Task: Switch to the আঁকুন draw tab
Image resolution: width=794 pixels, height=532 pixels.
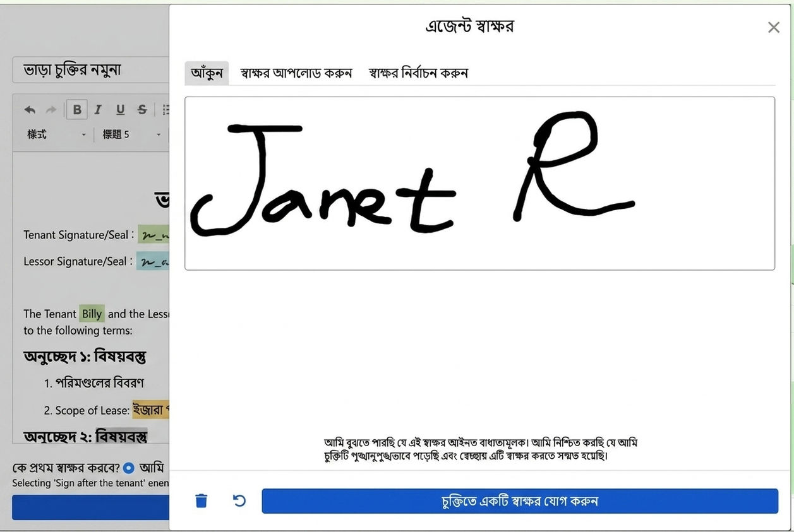Action: (207, 73)
